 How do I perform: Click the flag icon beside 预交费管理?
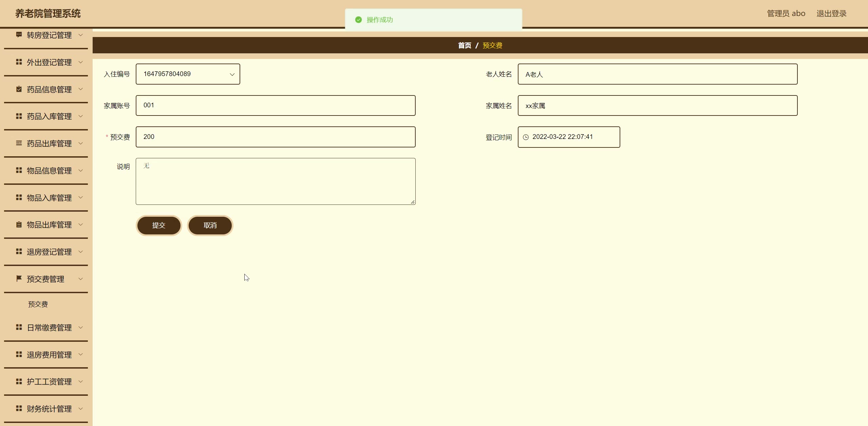[x=19, y=279]
